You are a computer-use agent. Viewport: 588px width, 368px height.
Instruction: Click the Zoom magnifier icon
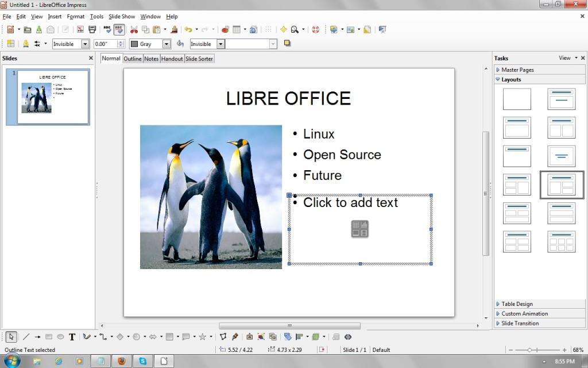pyautogui.click(x=295, y=30)
